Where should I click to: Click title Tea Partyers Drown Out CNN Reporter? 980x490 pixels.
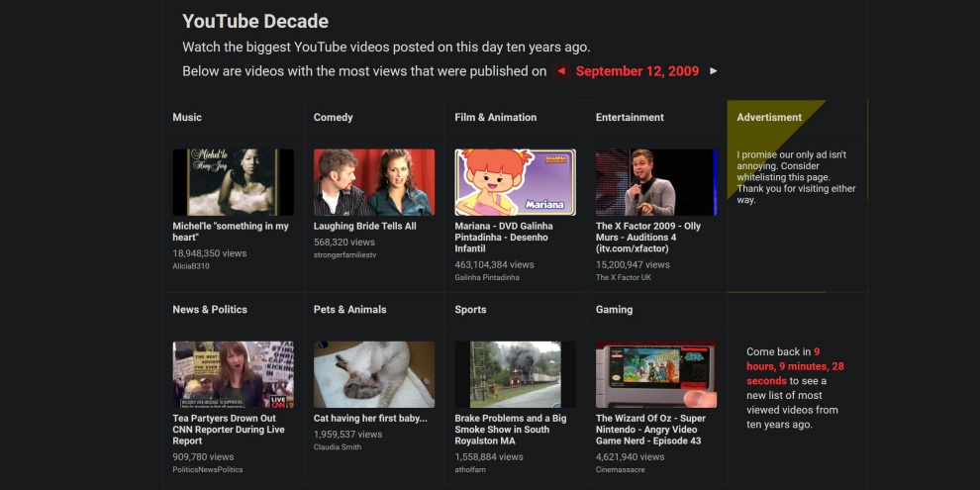[229, 430]
